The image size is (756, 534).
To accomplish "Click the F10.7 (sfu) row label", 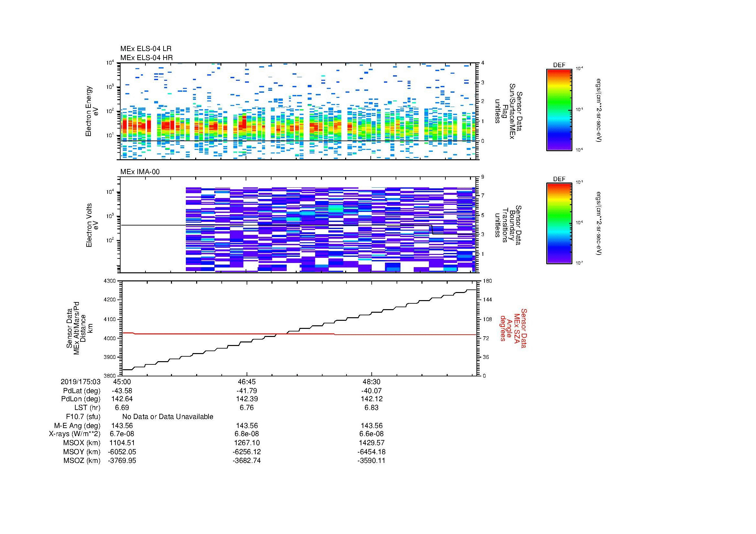I will [83, 417].
